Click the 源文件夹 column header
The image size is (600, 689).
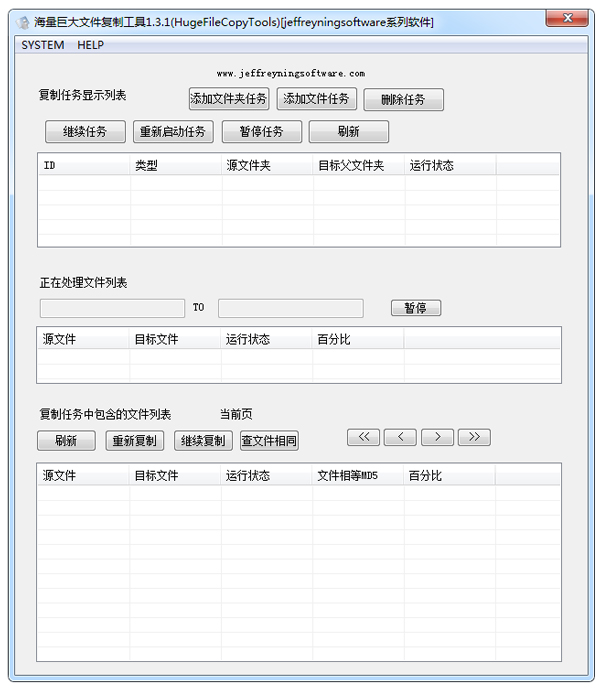pyautogui.click(x=267, y=165)
